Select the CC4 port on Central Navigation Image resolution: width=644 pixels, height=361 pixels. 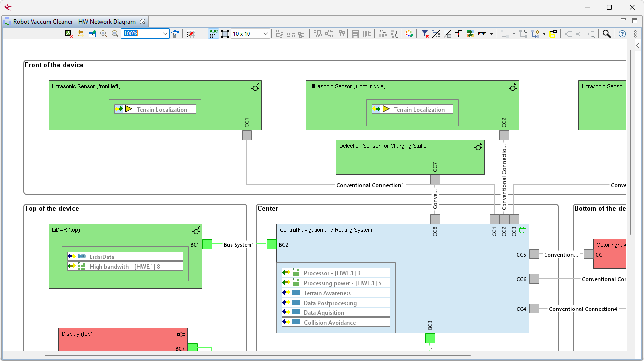tap(534, 309)
